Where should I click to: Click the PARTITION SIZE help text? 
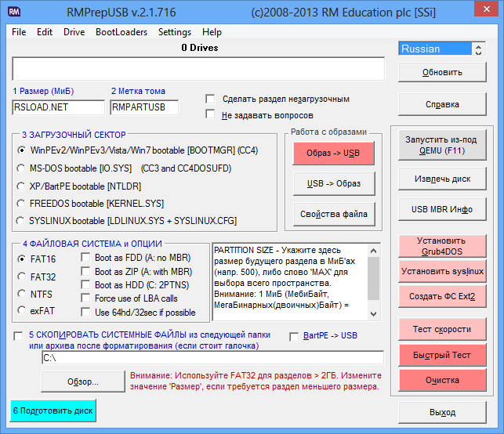click(x=290, y=277)
